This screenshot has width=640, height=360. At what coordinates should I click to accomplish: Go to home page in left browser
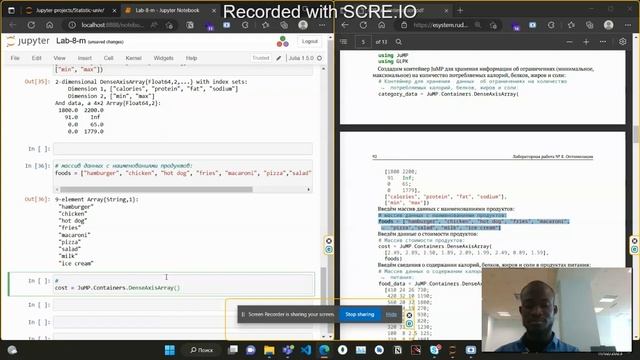[x=49, y=25]
